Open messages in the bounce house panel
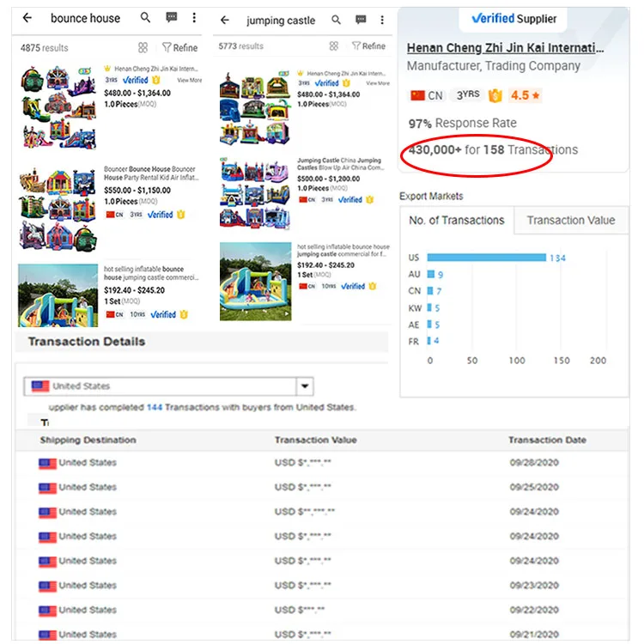This screenshot has width=644, height=644. [x=171, y=17]
